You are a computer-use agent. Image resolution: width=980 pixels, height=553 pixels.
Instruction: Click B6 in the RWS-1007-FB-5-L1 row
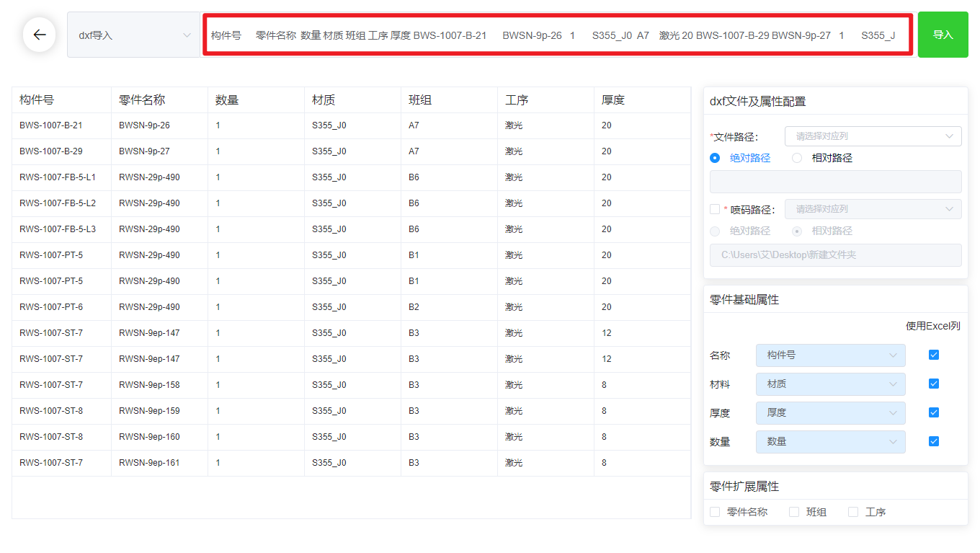click(x=449, y=177)
